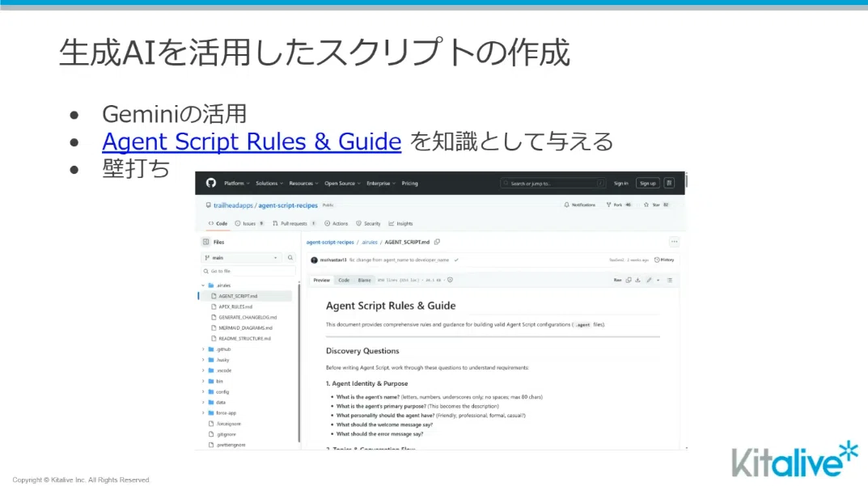868x486 pixels.
Task: Expand the .husky folder
Action: coord(203,360)
